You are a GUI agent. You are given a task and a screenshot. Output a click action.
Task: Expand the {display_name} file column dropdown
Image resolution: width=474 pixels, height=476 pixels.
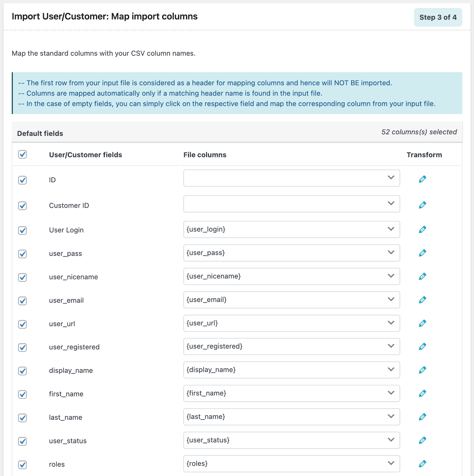click(291, 370)
